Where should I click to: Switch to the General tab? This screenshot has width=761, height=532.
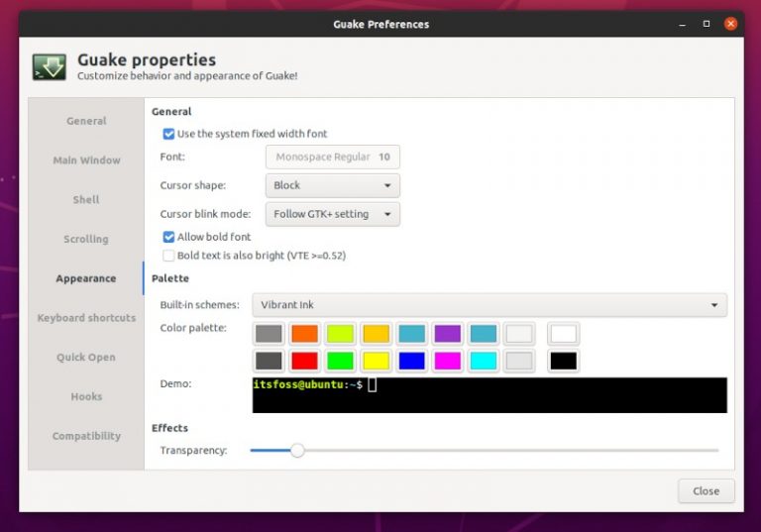tap(86, 121)
